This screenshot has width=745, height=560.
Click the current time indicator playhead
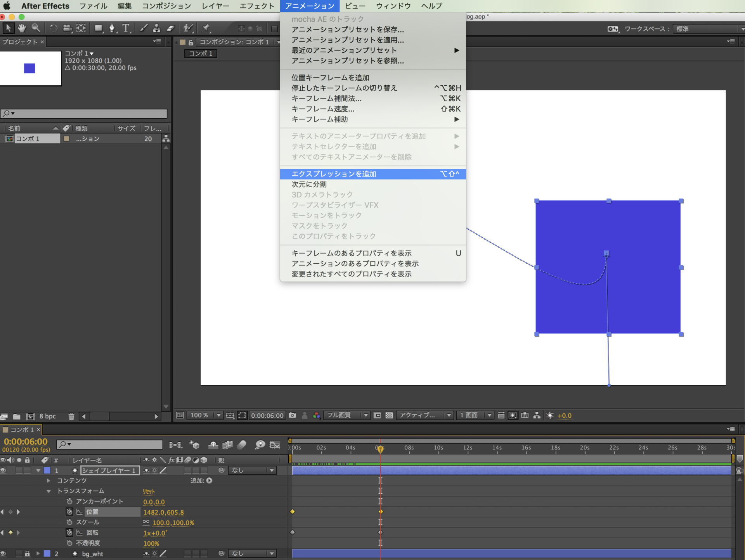380,449
